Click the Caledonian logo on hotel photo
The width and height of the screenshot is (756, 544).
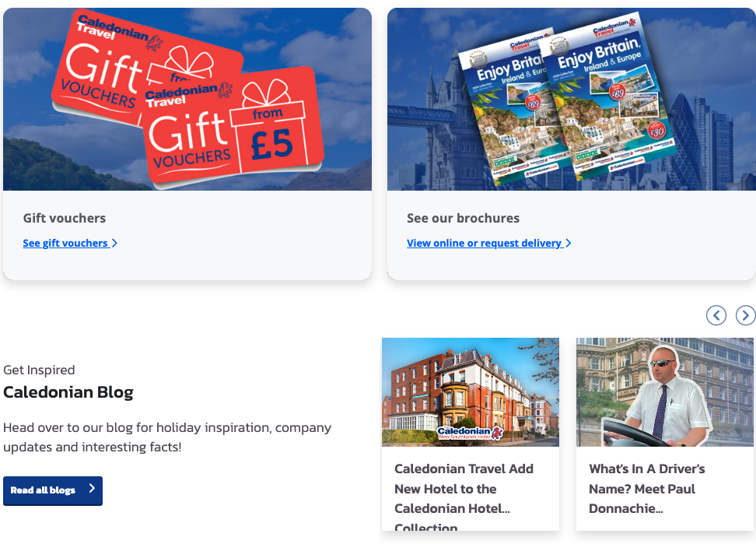pyautogui.click(x=470, y=432)
